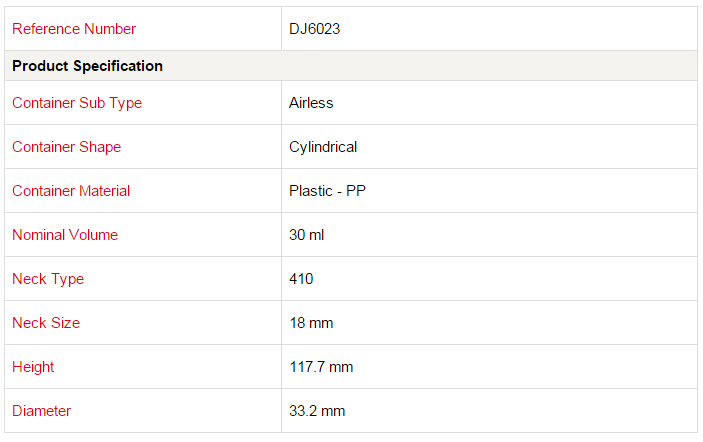This screenshot has width=703, height=442.
Task: Select the Cylindrical value text
Action: [323, 147]
